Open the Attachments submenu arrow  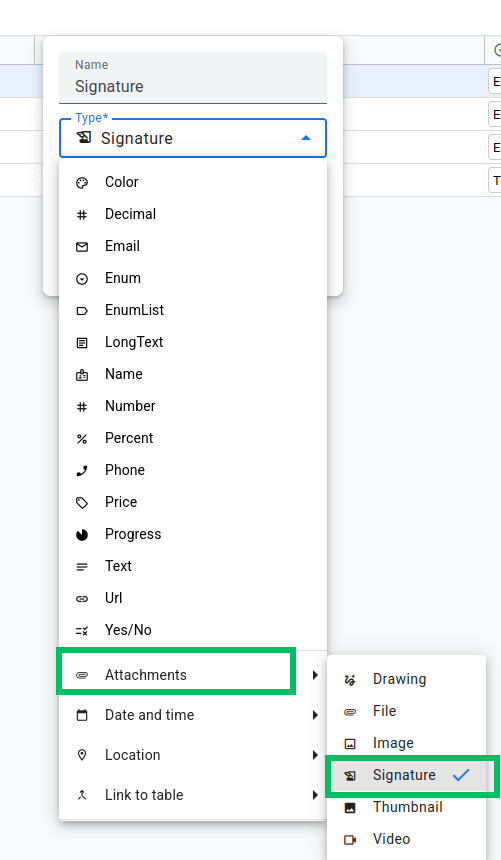click(315, 675)
